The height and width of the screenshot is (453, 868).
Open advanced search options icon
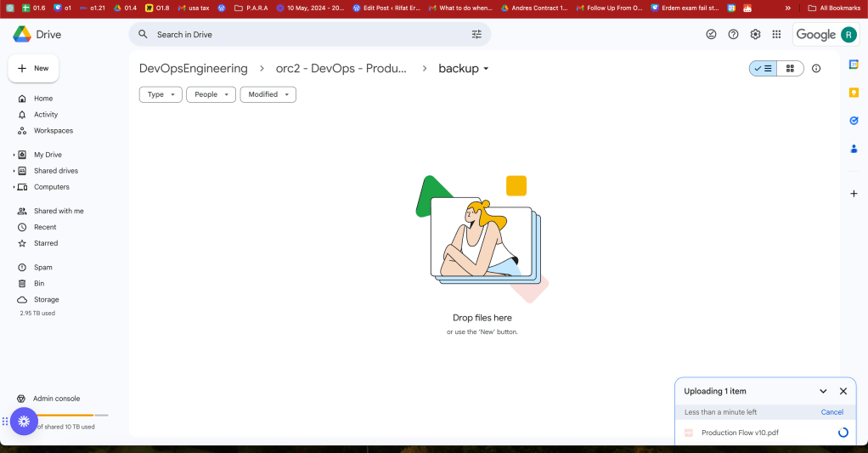pos(476,34)
